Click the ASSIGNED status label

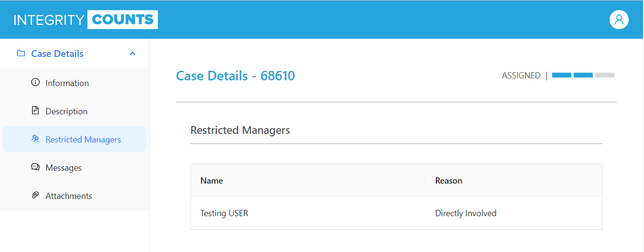coord(521,76)
